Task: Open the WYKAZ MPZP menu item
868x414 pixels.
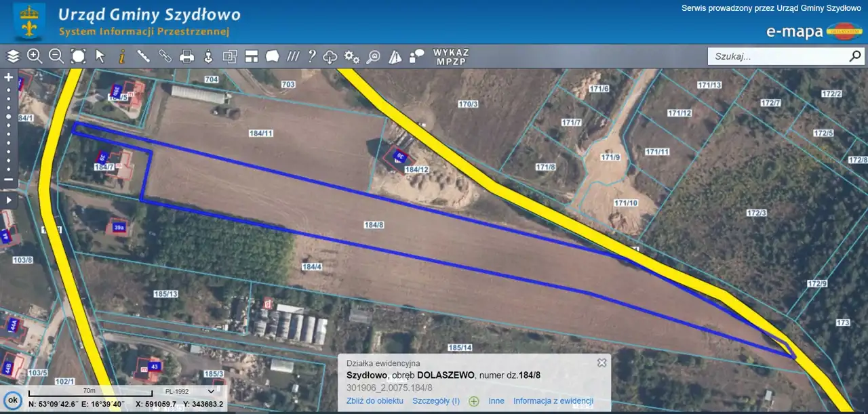Action: tap(451, 56)
